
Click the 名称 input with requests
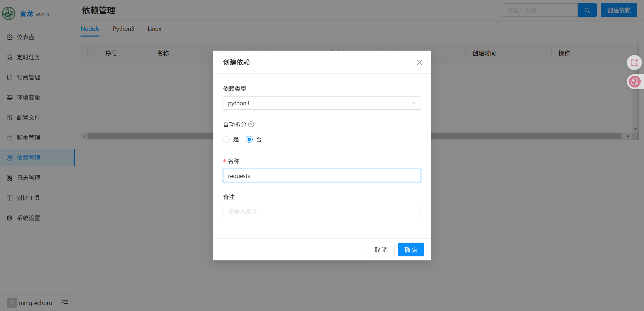(322, 176)
